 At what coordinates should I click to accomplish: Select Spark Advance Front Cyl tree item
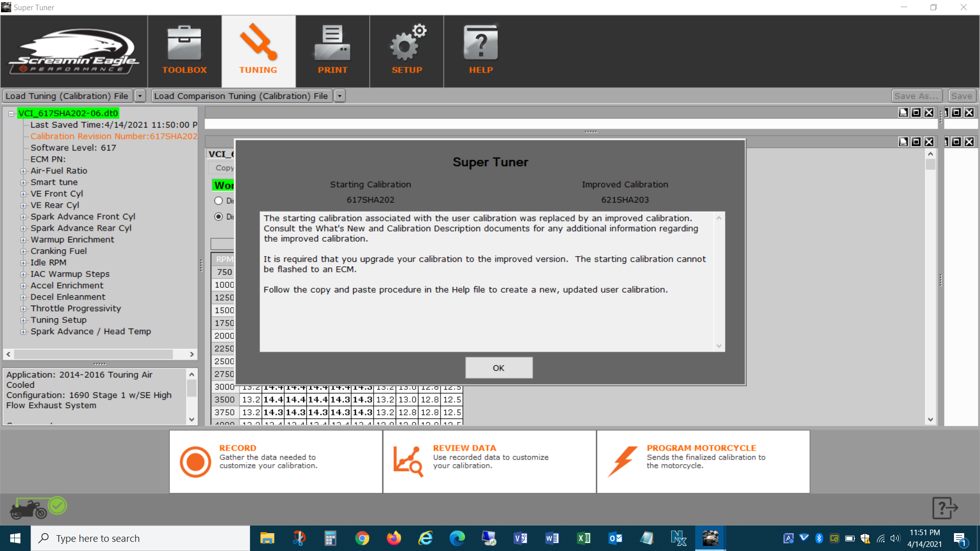(x=83, y=217)
